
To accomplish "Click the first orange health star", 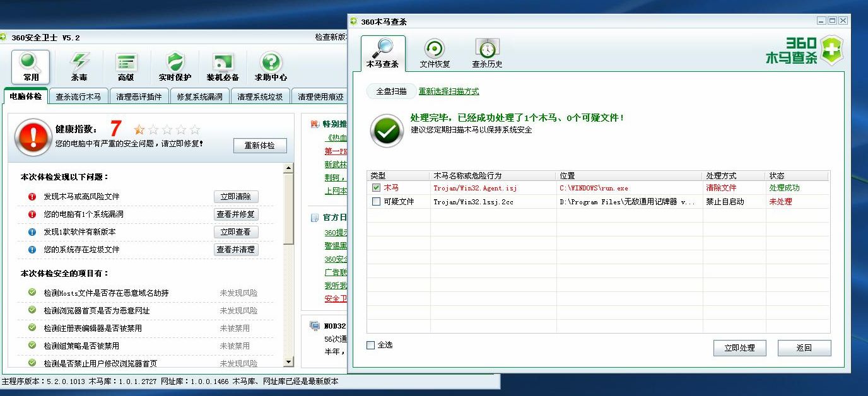I will (x=139, y=129).
